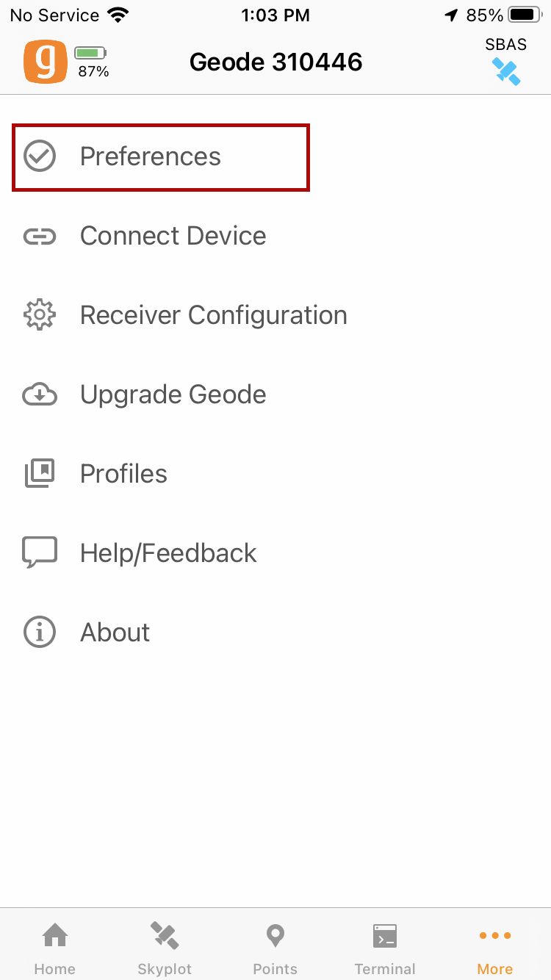Image resolution: width=551 pixels, height=980 pixels.
Task: Open the Terminal tab
Action: tap(385, 948)
